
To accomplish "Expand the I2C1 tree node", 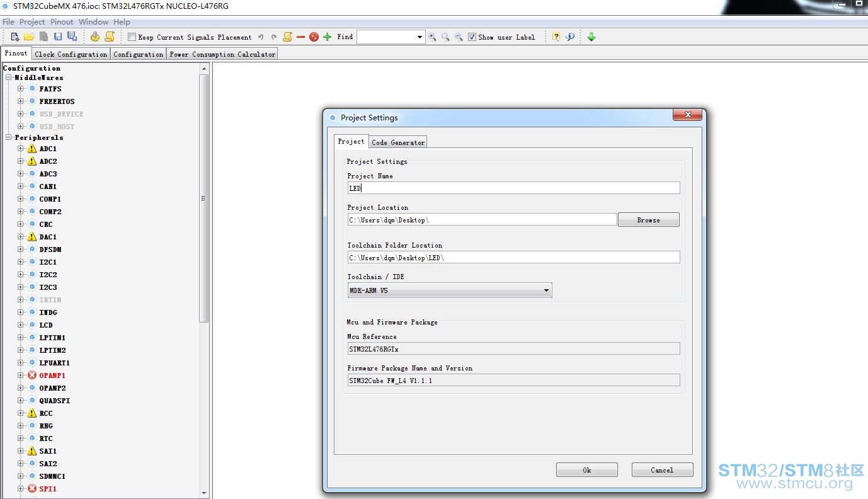I will [x=21, y=262].
